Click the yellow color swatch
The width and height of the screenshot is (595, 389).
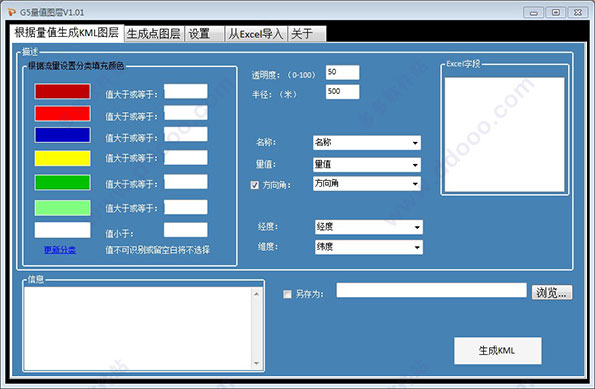coord(63,158)
